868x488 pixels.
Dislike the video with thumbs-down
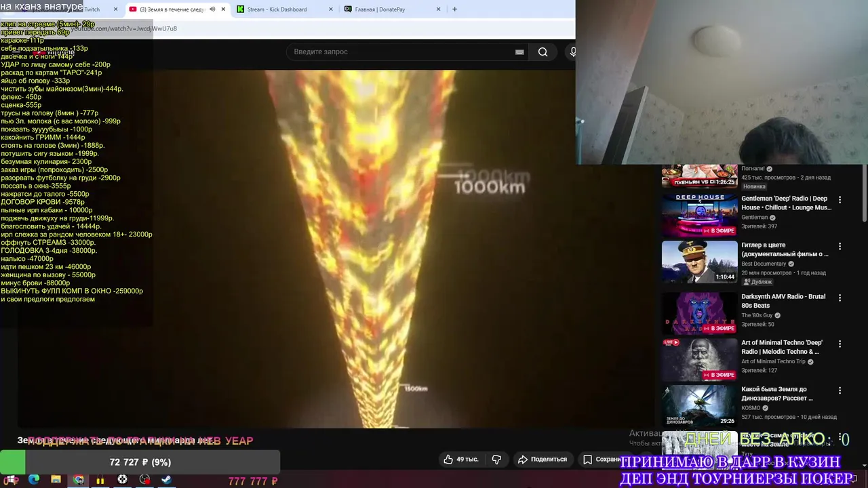[x=496, y=460]
